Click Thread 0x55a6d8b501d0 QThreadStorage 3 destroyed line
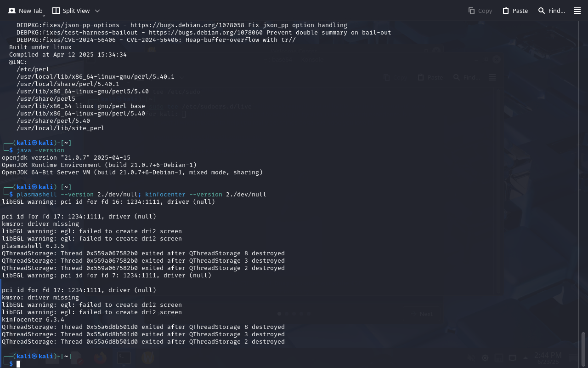This screenshot has height=368, width=588. [x=143, y=334]
